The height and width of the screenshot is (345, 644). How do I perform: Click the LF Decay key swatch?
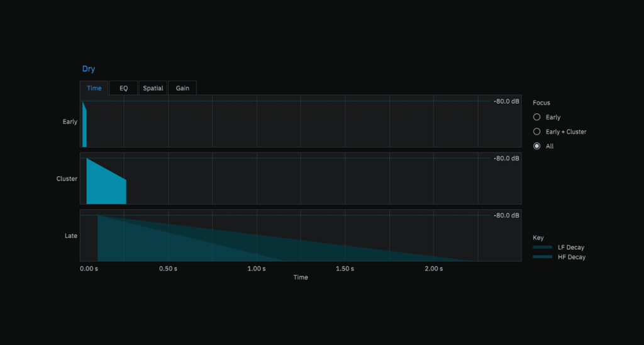[x=542, y=247]
